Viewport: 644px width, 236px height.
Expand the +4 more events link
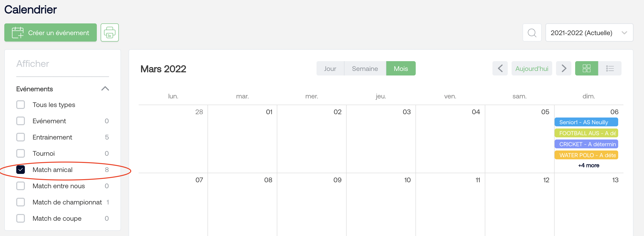tap(589, 165)
